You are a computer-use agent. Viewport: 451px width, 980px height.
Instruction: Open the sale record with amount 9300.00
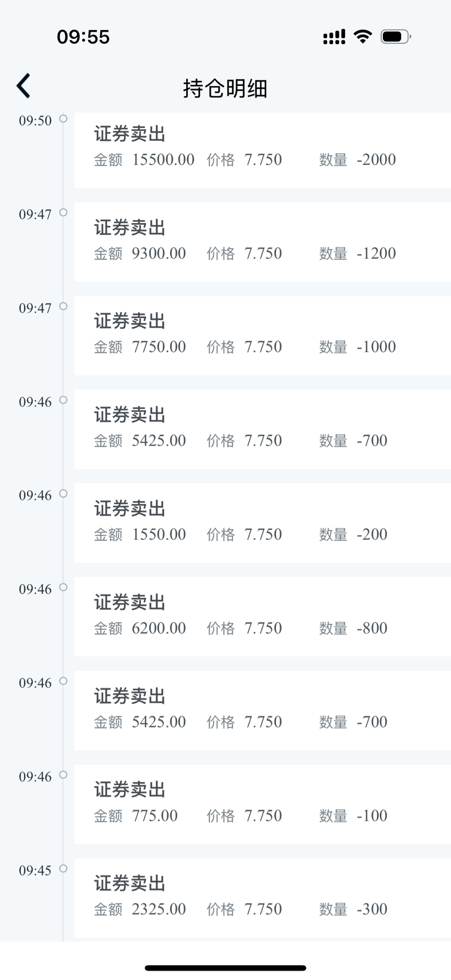(262, 242)
